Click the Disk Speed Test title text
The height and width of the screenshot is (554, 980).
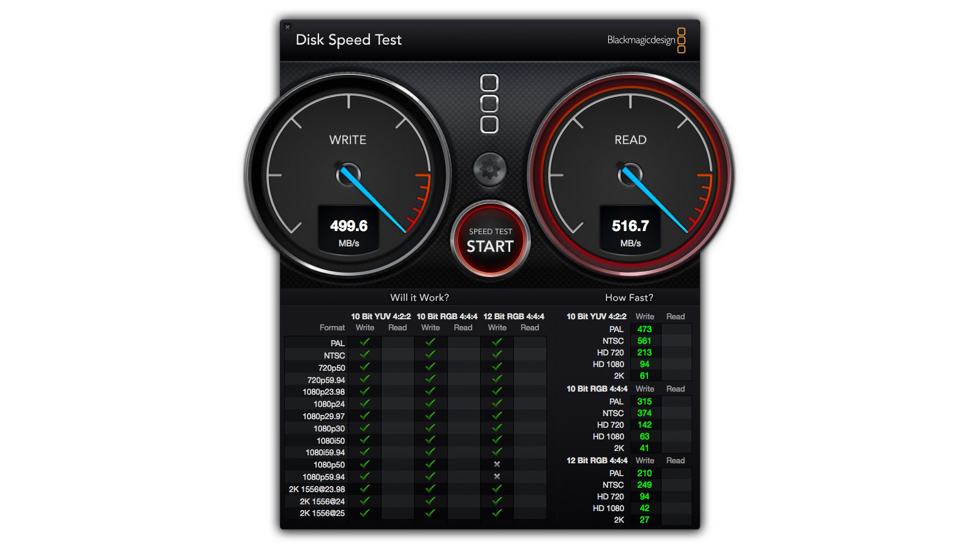349,40
